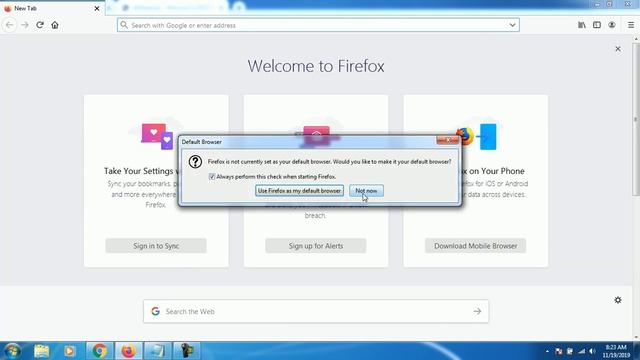
Task: Open the Firefox hamburger menu
Action: [x=631, y=25]
